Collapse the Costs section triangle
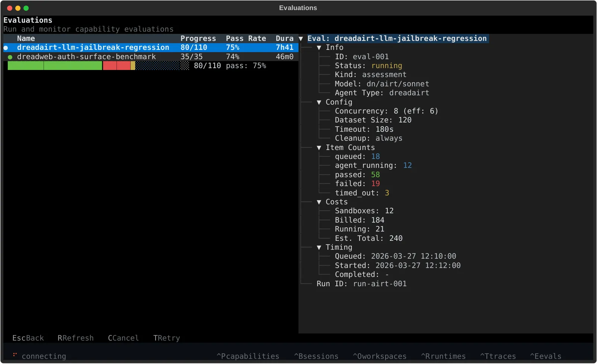Image resolution: width=597 pixels, height=364 pixels. pyautogui.click(x=319, y=202)
